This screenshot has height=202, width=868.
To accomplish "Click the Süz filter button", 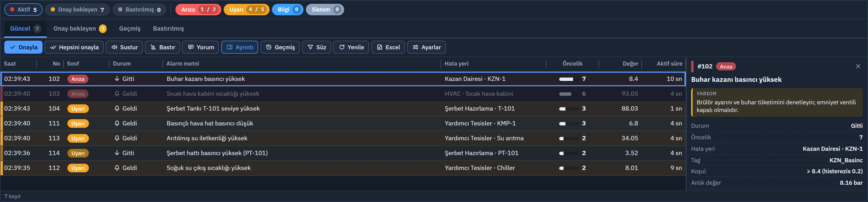I will pos(316,47).
